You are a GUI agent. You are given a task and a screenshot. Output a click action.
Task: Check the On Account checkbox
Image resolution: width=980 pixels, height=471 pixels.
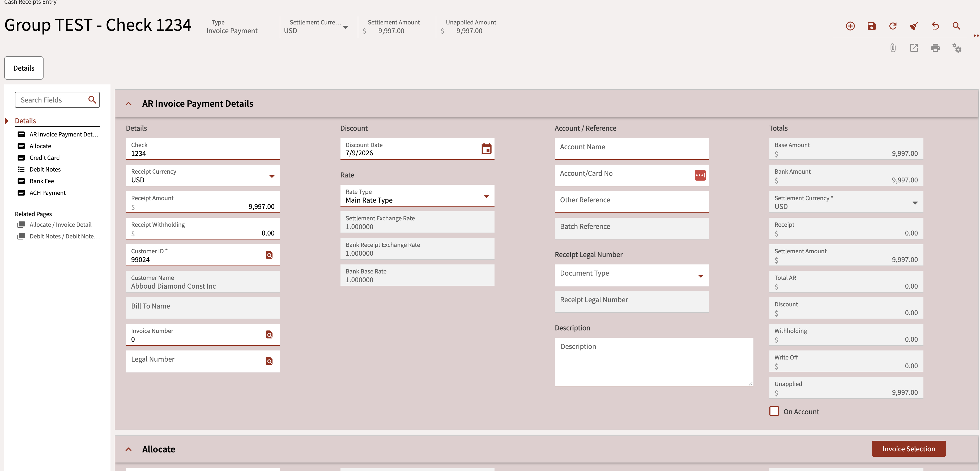point(774,411)
